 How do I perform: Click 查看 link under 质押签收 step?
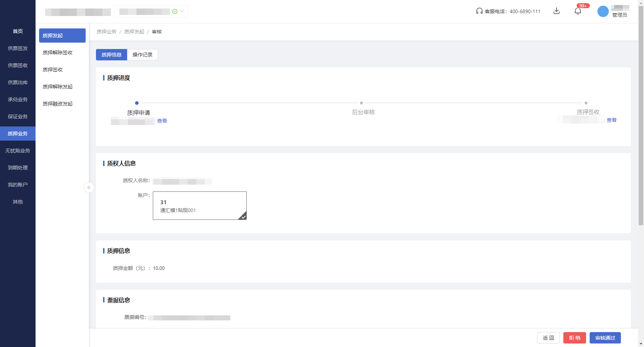[611, 120]
